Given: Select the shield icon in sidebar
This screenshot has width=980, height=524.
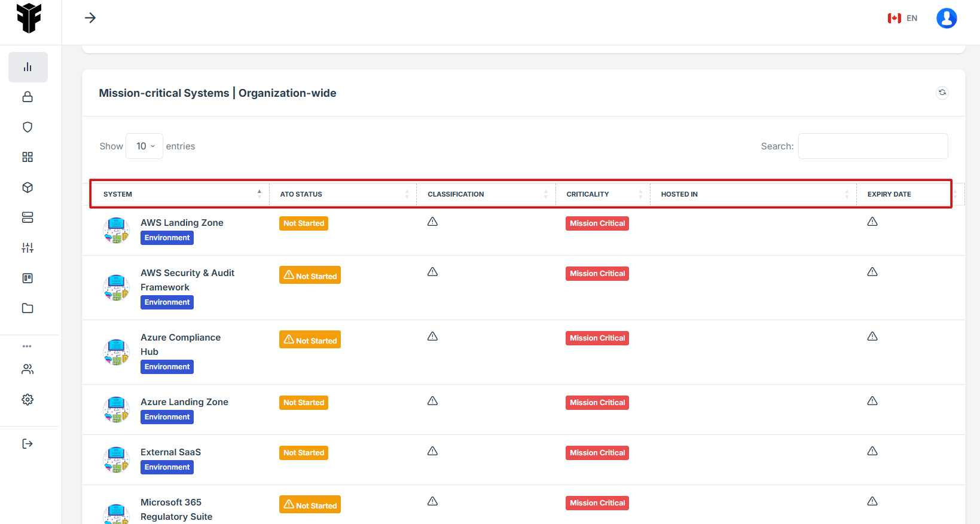Looking at the screenshot, I should click(x=28, y=127).
